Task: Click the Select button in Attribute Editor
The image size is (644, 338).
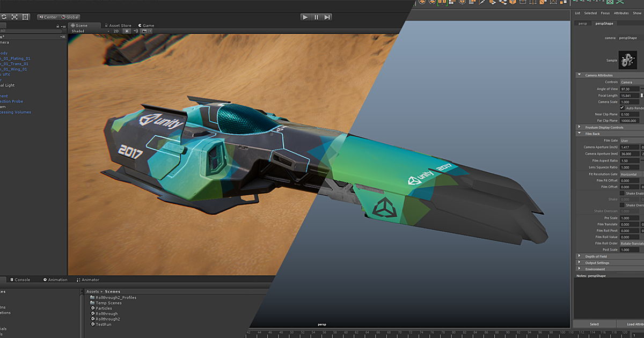Action: point(594,324)
